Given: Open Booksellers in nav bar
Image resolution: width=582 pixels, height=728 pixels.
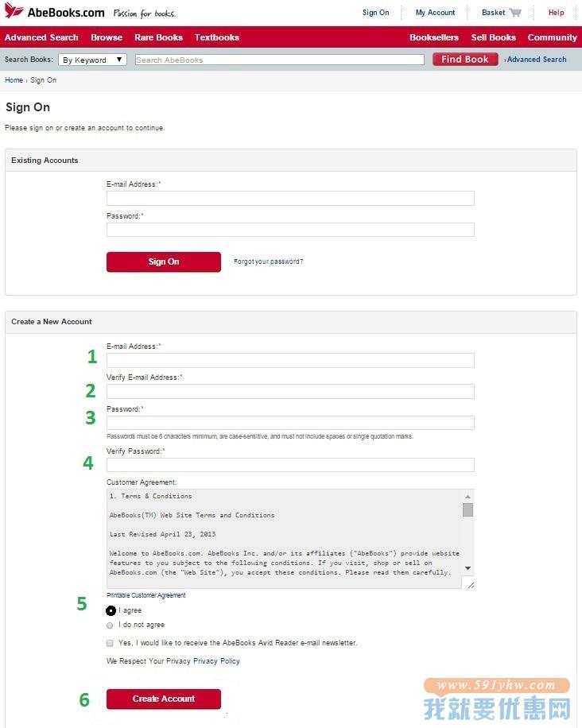Looking at the screenshot, I should (434, 37).
